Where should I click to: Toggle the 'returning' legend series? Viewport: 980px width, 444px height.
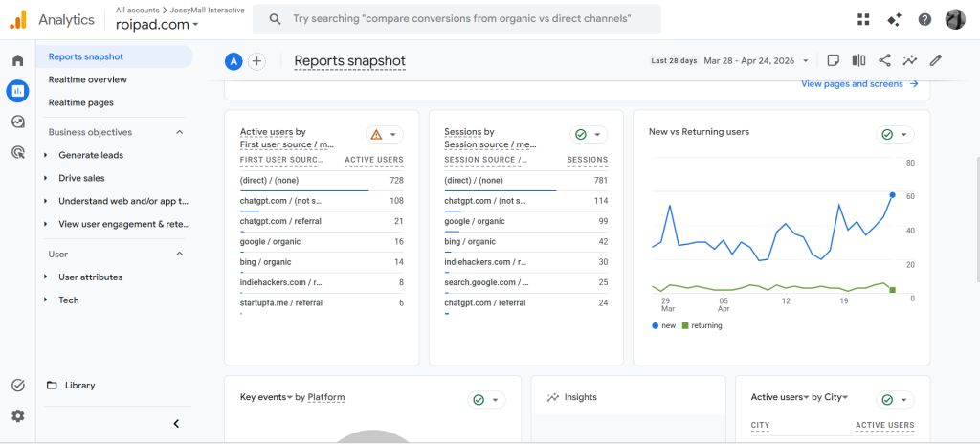pyautogui.click(x=702, y=325)
